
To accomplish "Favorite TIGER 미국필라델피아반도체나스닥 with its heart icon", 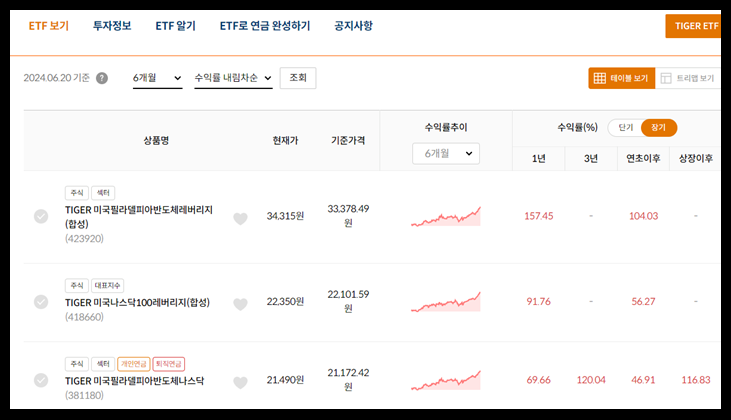I will point(240,382).
